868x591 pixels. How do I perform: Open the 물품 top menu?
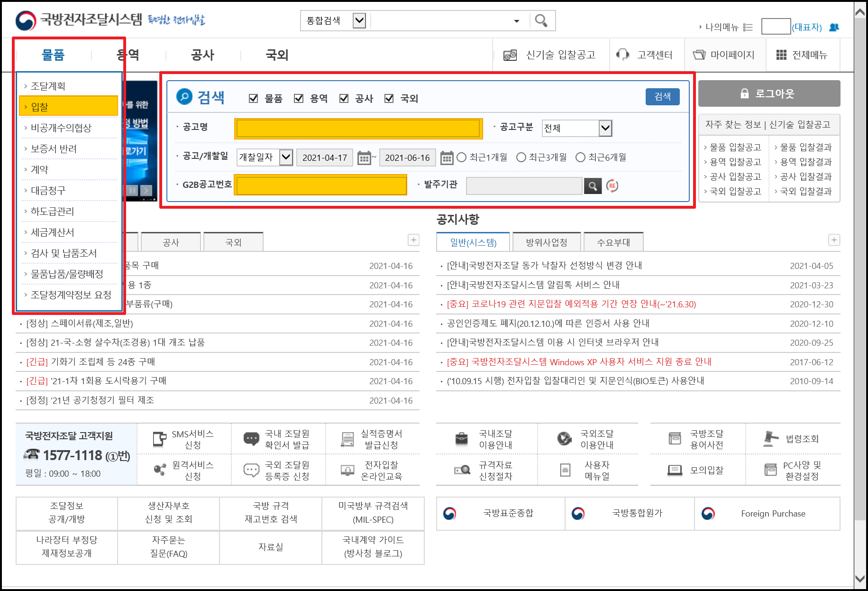[x=53, y=55]
